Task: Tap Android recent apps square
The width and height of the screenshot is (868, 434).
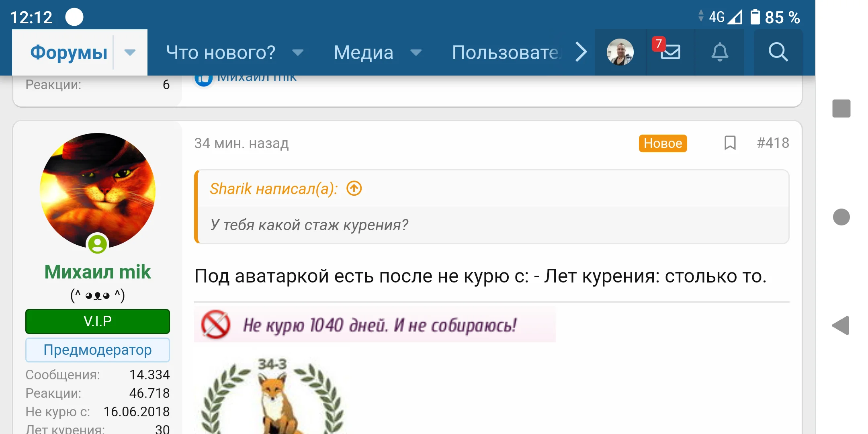Action: (841, 108)
